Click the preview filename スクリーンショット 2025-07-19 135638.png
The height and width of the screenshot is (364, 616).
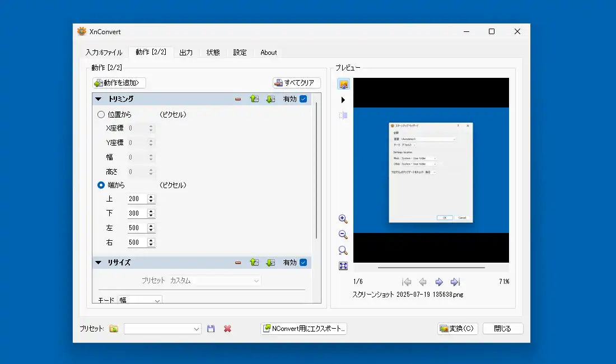point(408,295)
